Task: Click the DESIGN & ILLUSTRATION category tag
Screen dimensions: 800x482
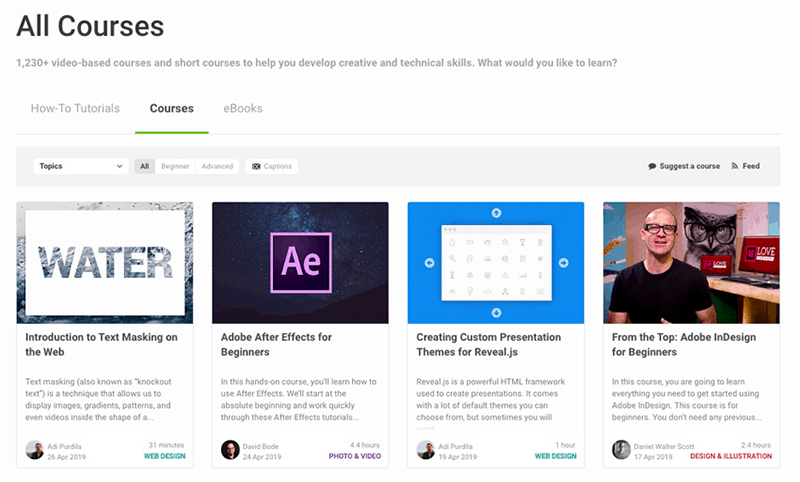Action: click(731, 456)
